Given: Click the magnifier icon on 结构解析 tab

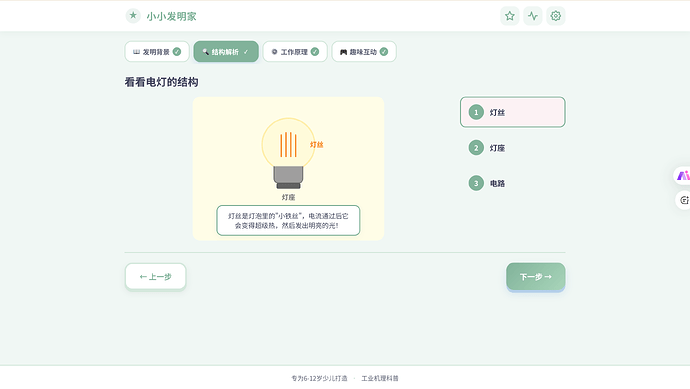Looking at the screenshot, I should pyautogui.click(x=206, y=52).
